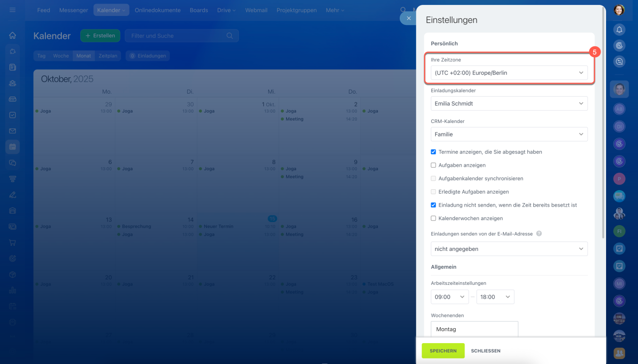Open the 'Ihre Zeitzone' dropdown
Viewport: 638px width, 364px height.
click(508, 73)
